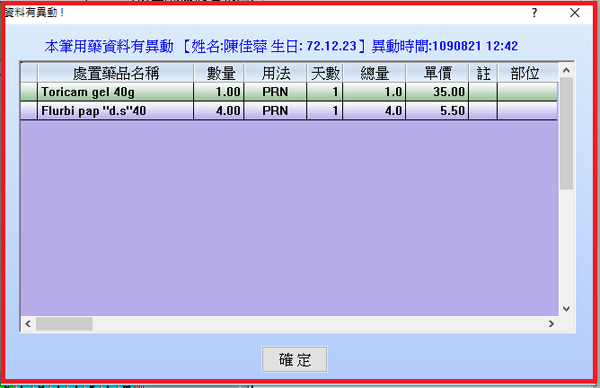Image resolution: width=600 pixels, height=388 pixels.
Task: Click the 天數 column header
Action: [x=324, y=73]
